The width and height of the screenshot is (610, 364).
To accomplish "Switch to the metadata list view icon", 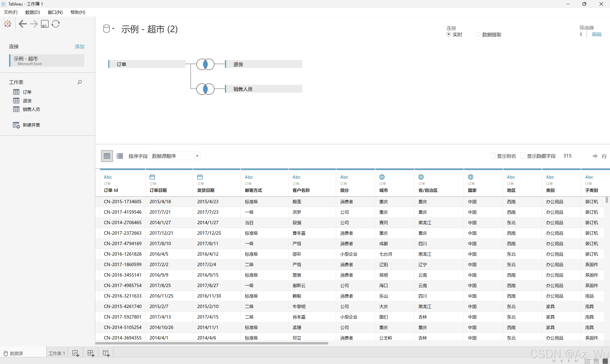I will [x=120, y=156].
